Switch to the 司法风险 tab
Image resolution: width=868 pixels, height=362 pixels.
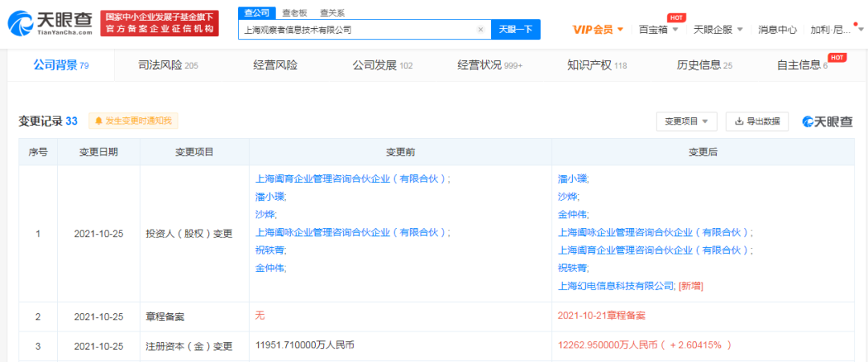point(167,65)
